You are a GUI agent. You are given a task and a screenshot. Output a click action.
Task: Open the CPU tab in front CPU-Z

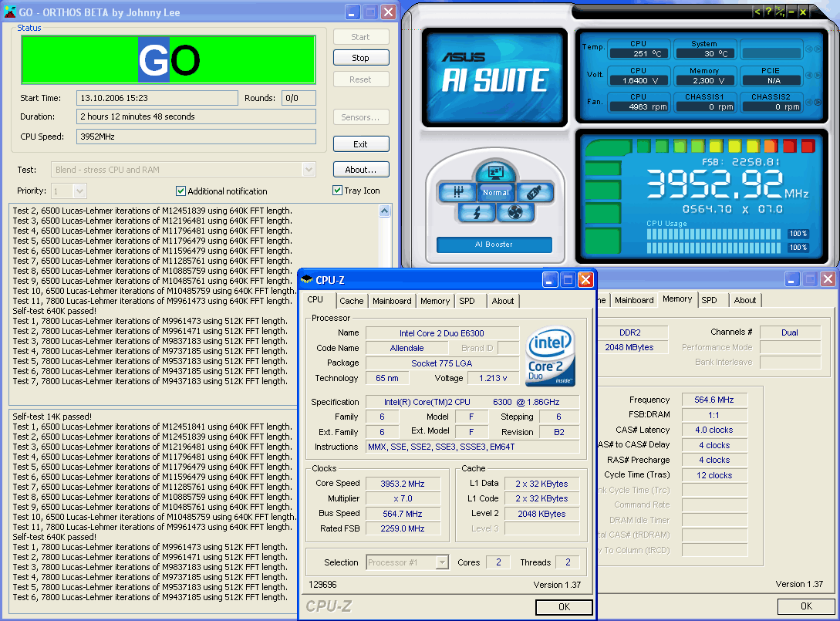pyautogui.click(x=319, y=300)
